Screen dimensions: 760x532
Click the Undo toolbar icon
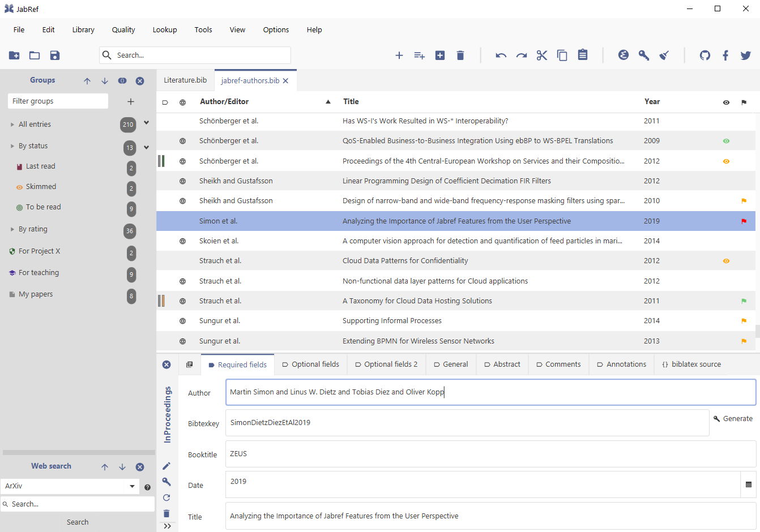click(x=501, y=55)
